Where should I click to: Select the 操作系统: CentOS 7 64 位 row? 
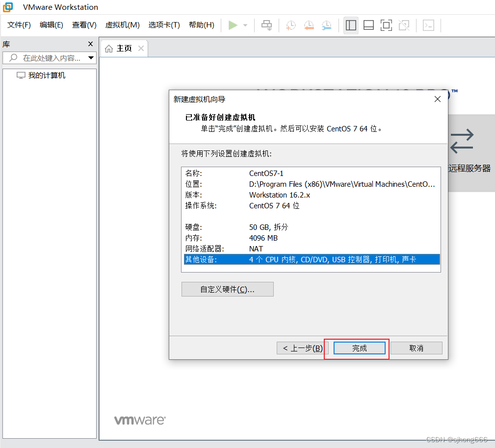(312, 206)
